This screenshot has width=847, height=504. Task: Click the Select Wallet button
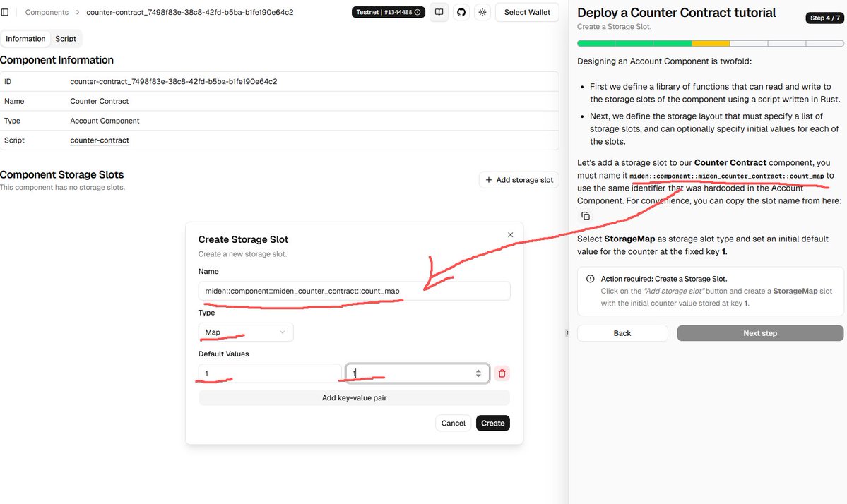[x=527, y=12]
